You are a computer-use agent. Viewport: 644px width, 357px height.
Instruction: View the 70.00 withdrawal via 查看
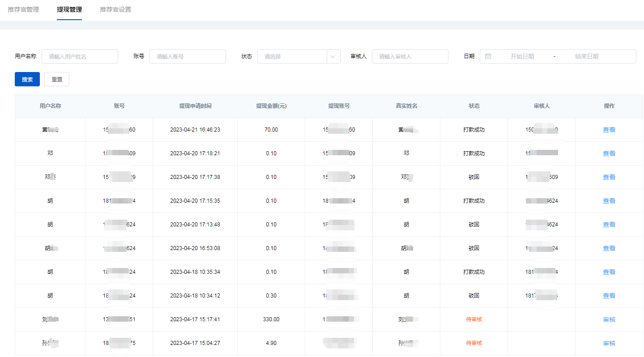coord(609,130)
